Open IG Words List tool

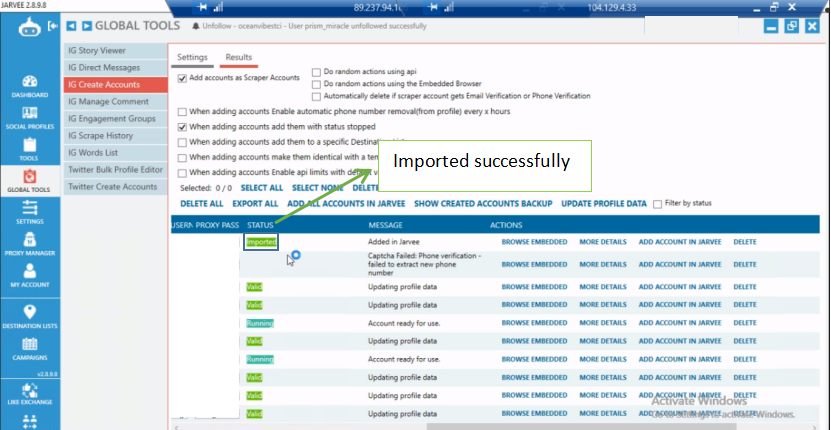point(115,153)
